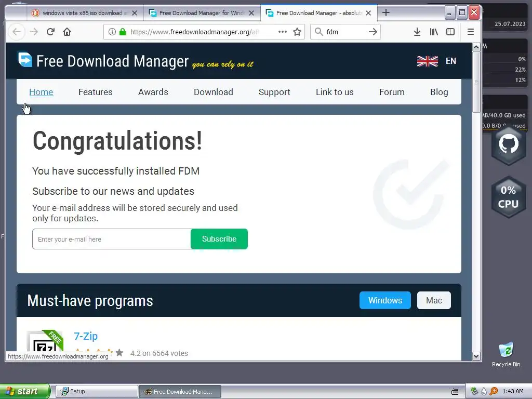Close the active Free Download Manager absolute tab

tap(368, 13)
